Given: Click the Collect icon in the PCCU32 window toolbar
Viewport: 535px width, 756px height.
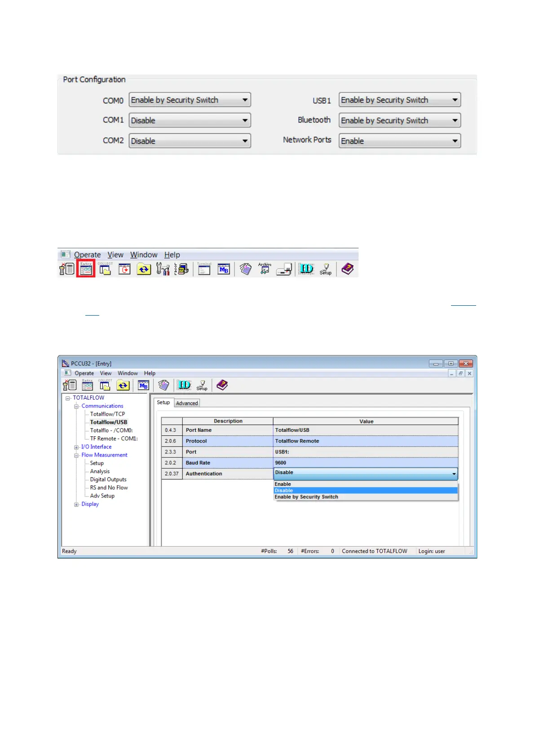Looking at the screenshot, I should click(105, 385).
